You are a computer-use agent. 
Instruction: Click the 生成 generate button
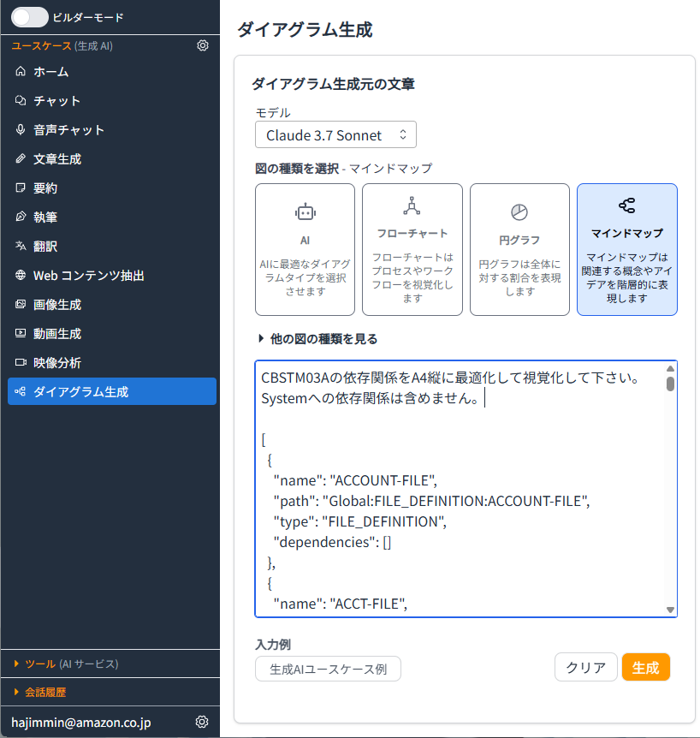point(645,667)
